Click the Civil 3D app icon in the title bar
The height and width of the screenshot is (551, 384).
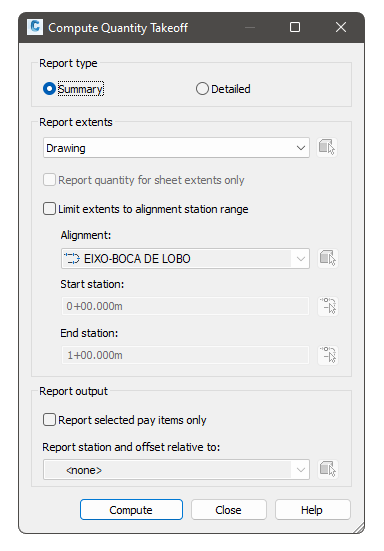pos(35,27)
